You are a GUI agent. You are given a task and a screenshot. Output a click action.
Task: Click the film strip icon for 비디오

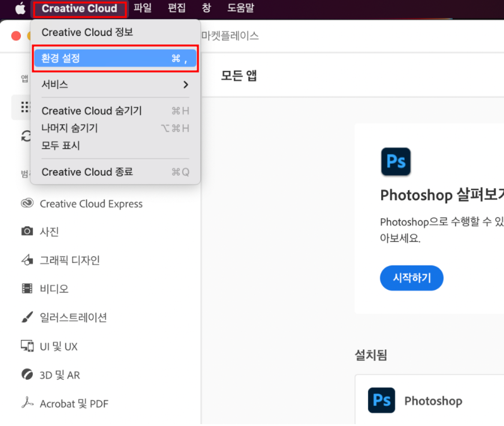27,288
